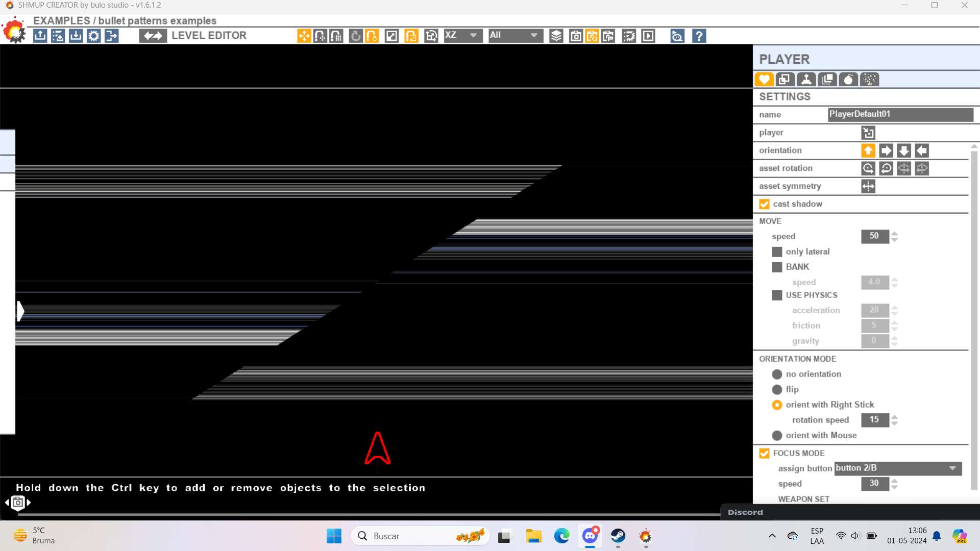Select the red player ship arrow in viewport
The height and width of the screenshot is (551, 980).
(x=378, y=448)
